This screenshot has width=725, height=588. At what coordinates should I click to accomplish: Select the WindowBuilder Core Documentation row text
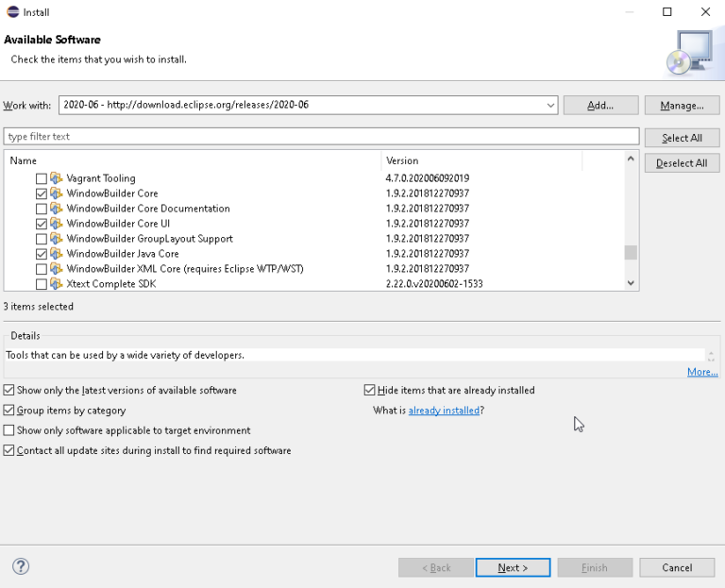[x=148, y=209]
